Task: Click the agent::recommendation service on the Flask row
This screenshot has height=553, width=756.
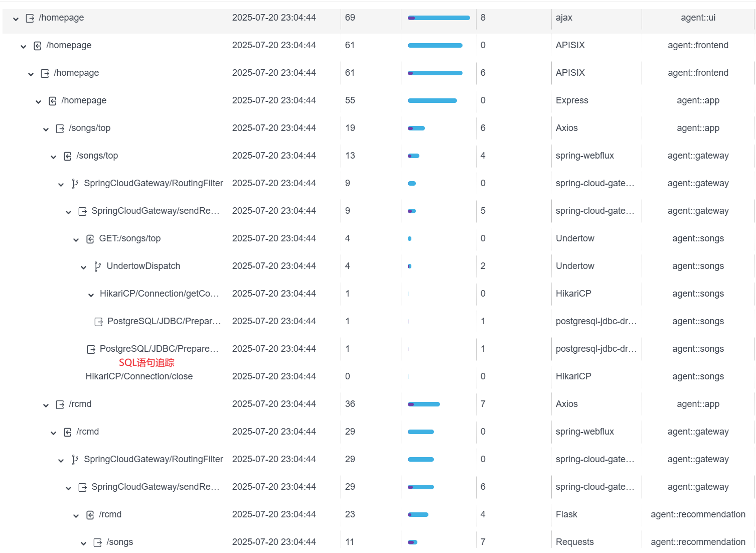Action: pos(698,514)
